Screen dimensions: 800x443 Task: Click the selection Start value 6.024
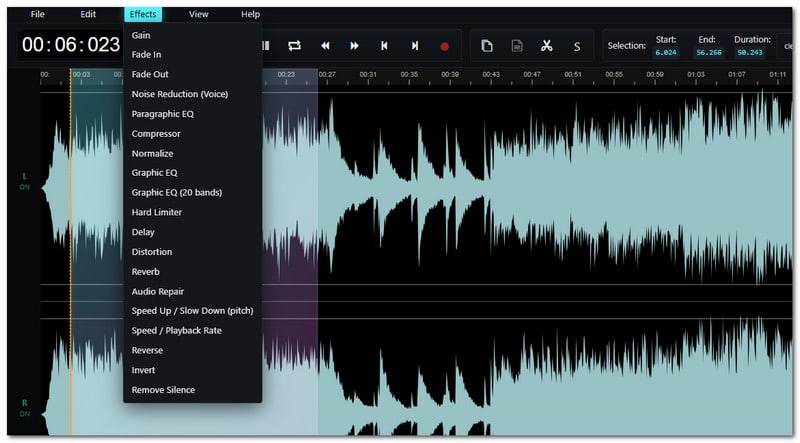click(x=666, y=53)
